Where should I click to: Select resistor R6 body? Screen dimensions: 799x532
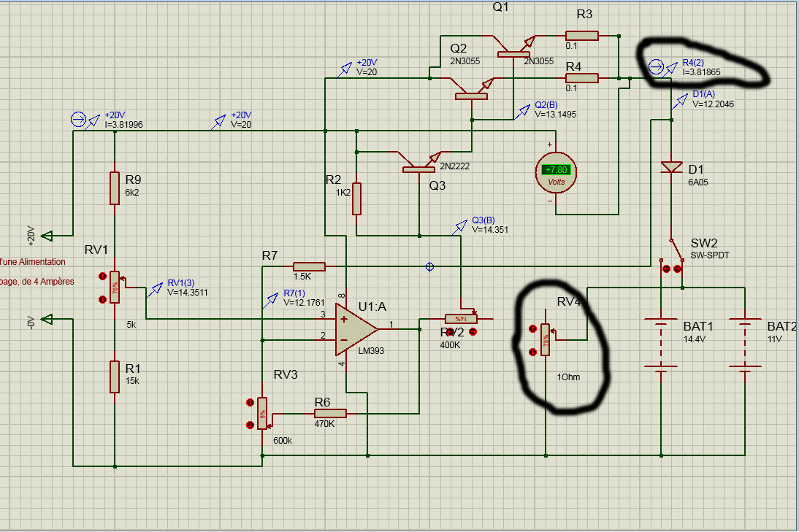330,413
